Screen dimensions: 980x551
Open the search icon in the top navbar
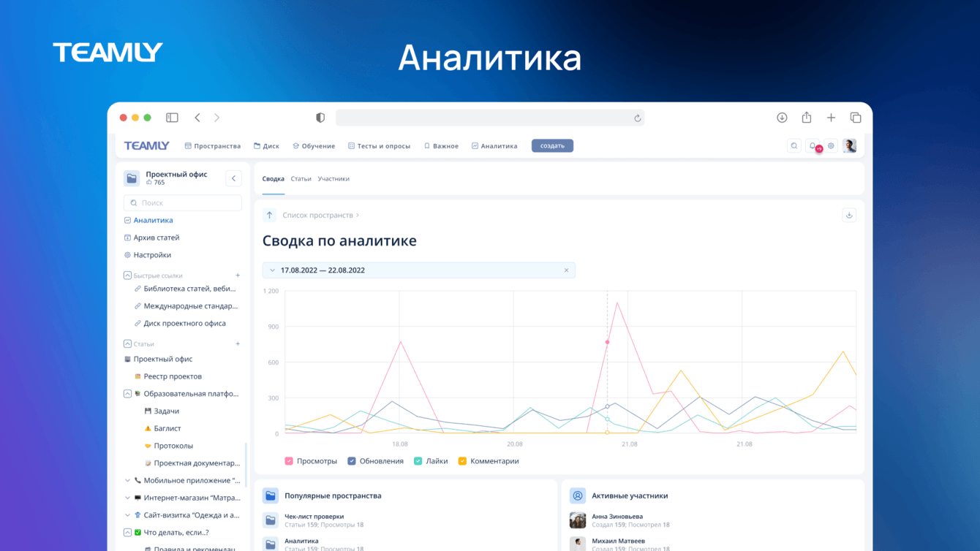[x=794, y=146]
